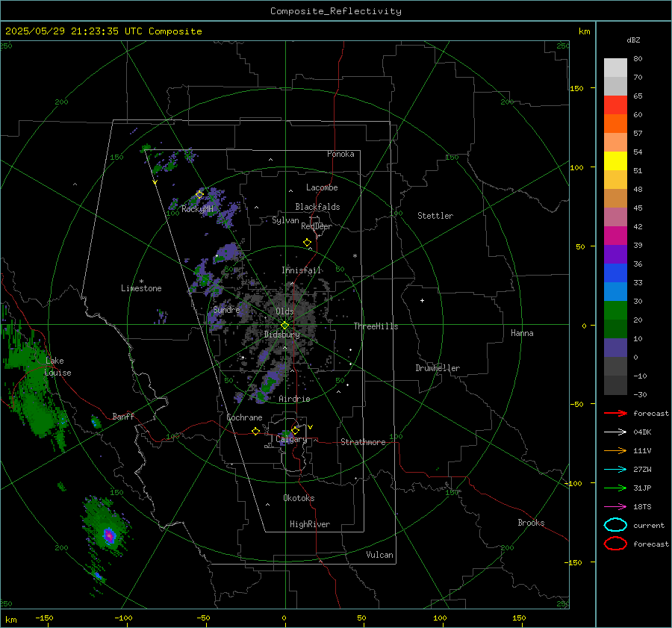
Task: Click the RedDeer city label
Action: coord(317,226)
